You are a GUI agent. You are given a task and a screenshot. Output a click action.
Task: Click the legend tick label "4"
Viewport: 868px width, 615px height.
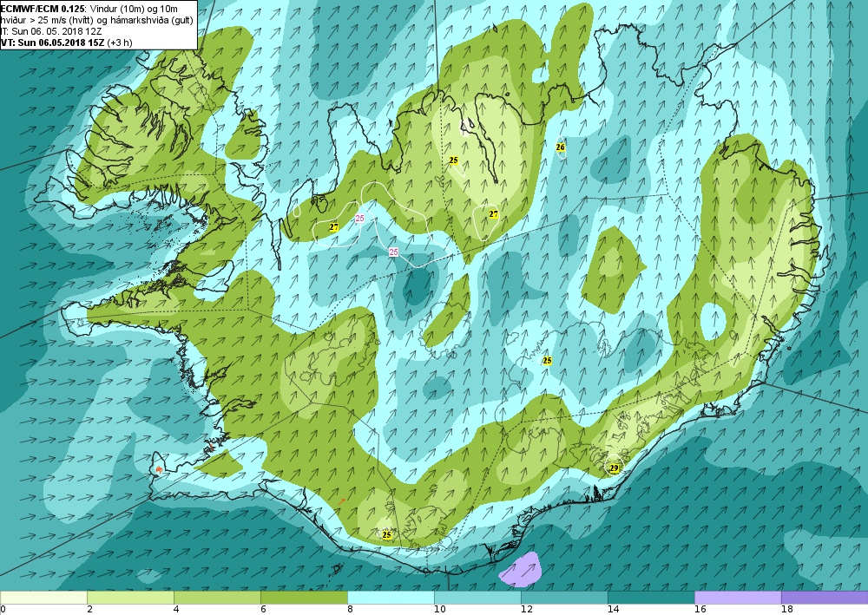176,610
